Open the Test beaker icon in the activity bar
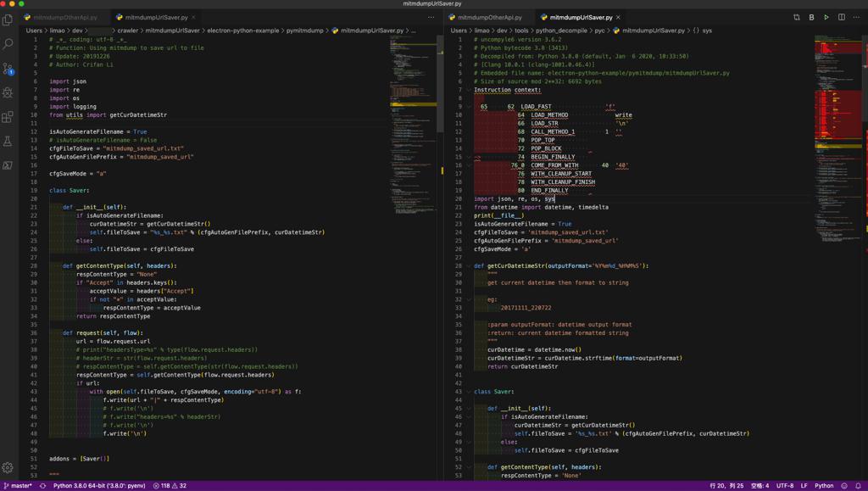The width and height of the screenshot is (868, 491). click(8, 141)
